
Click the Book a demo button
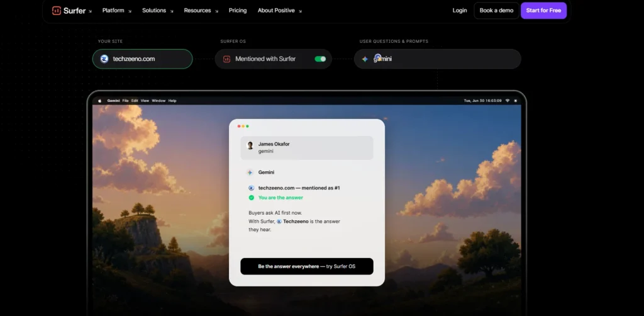496,11
